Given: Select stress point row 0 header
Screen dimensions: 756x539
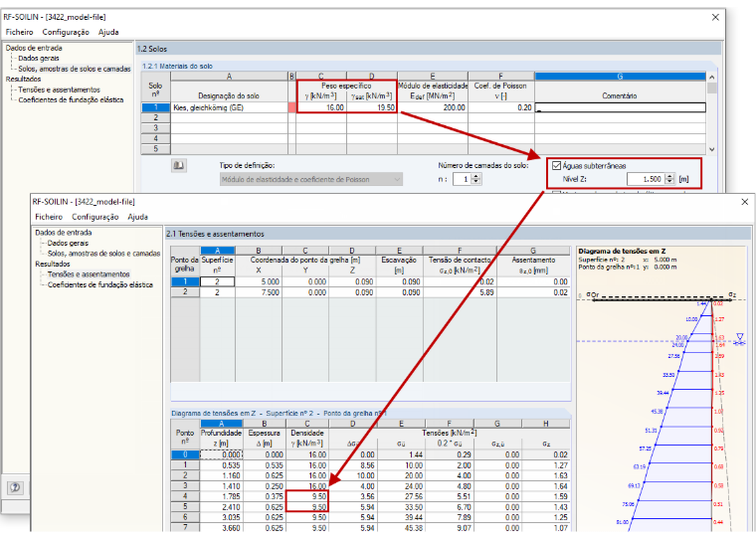Looking at the screenshot, I should point(185,454).
